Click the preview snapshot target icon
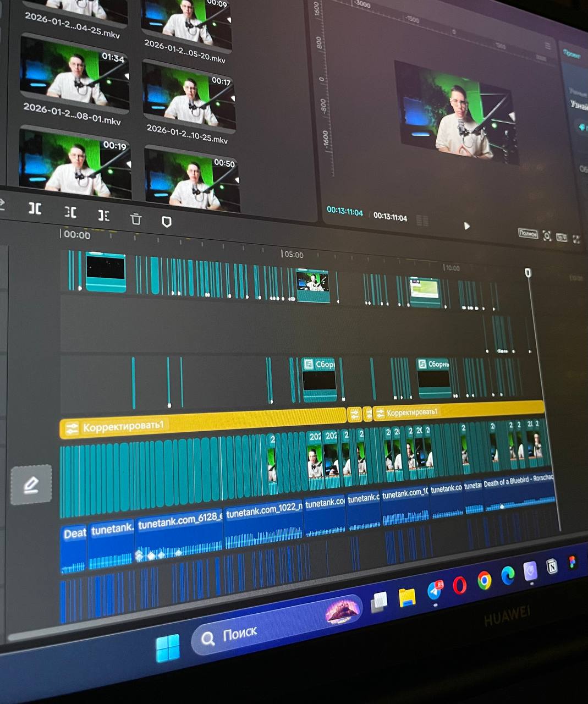 [x=547, y=236]
